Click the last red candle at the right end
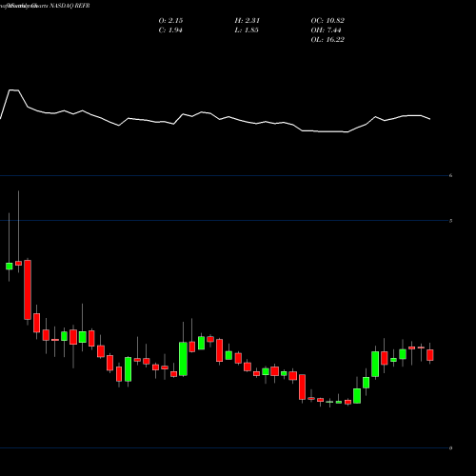476x476 pixels. coord(430,355)
